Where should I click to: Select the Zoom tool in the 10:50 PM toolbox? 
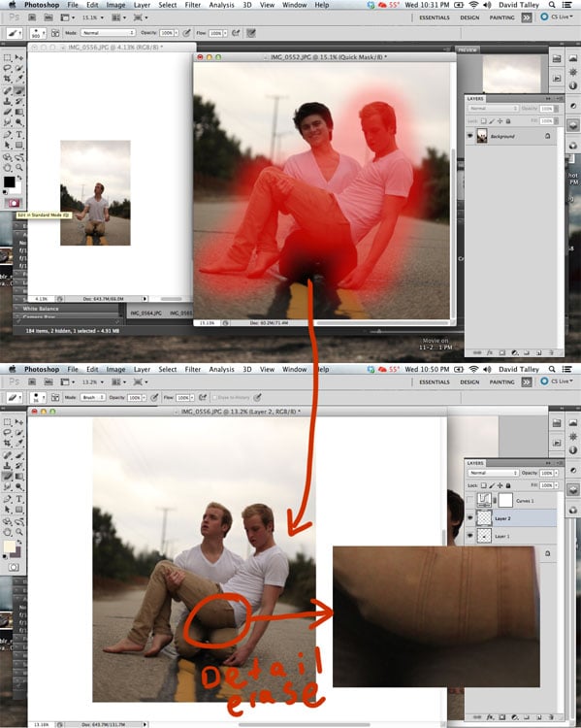point(19,532)
